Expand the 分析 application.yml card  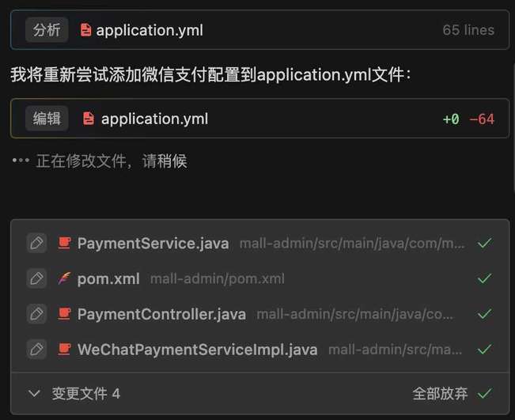[x=259, y=30]
